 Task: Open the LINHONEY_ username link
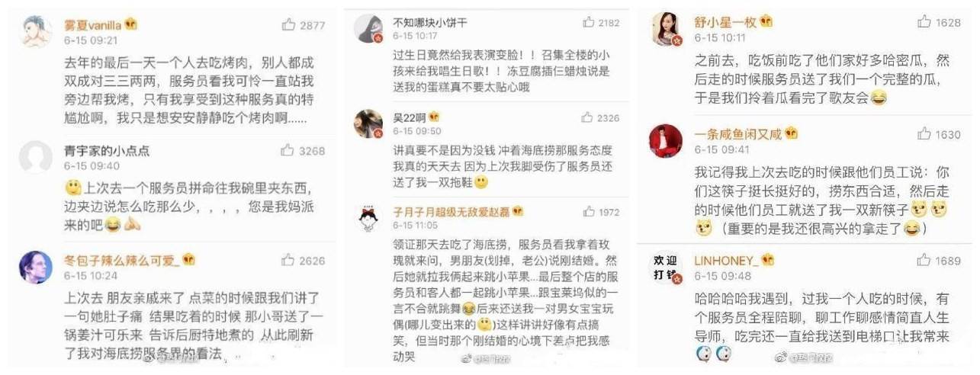pos(726,261)
